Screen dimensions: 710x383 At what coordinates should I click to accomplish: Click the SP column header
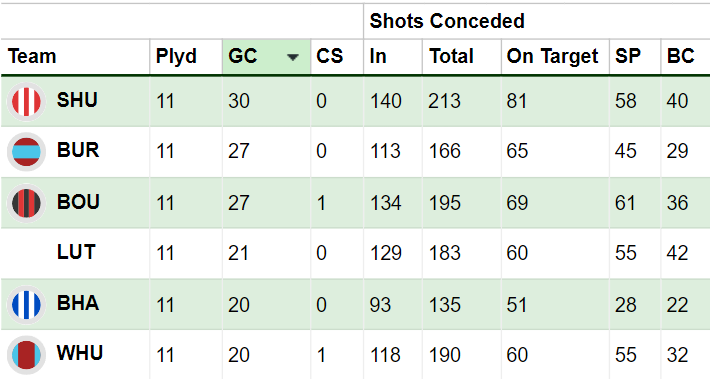(x=628, y=57)
